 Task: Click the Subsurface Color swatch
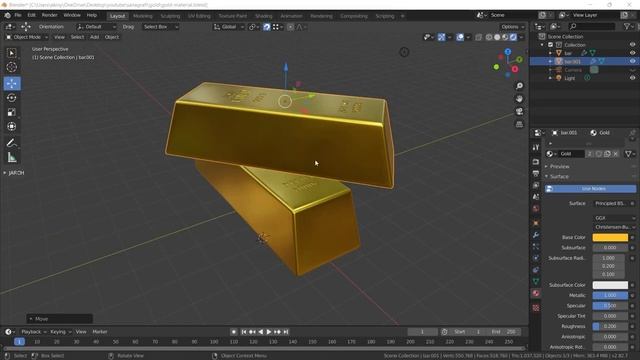[x=610, y=285]
